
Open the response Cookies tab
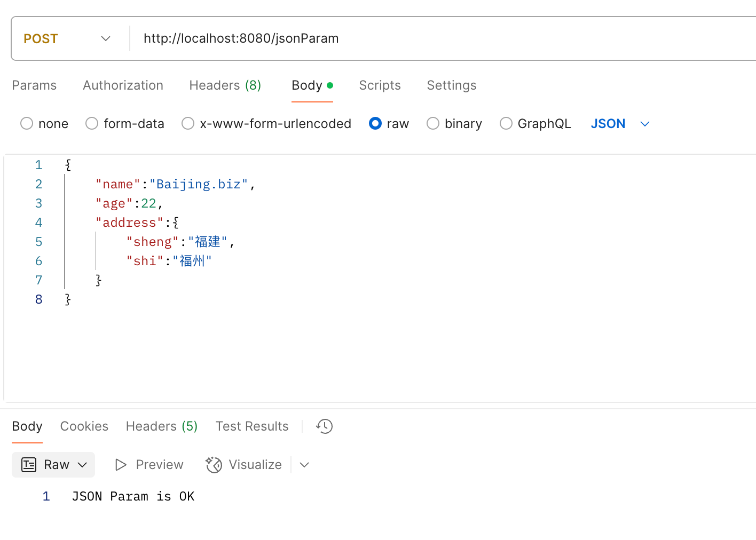[84, 426]
